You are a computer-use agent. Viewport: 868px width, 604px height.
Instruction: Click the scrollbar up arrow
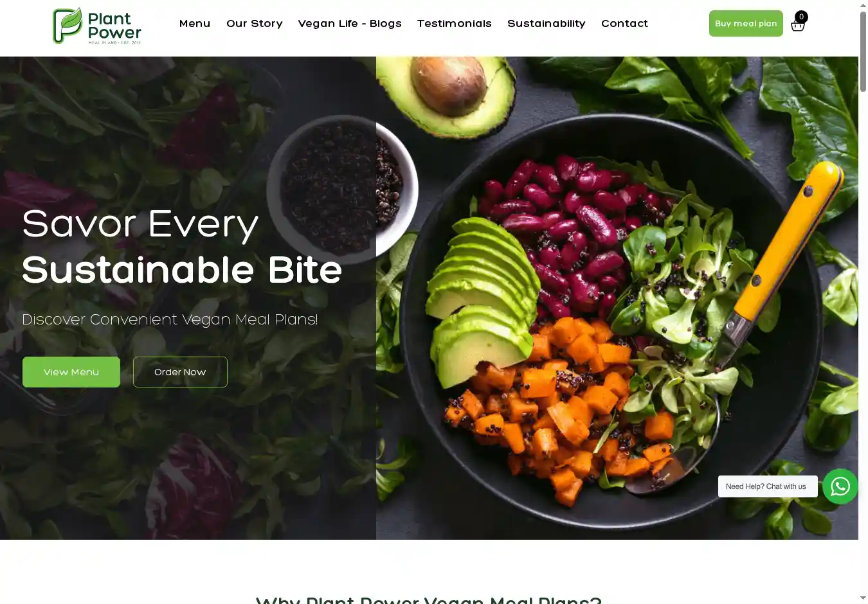[863, 5]
